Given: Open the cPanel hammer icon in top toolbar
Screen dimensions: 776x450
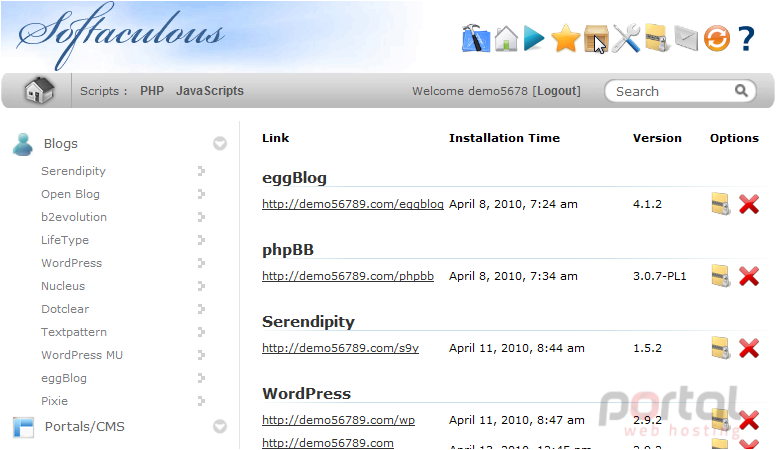Looking at the screenshot, I should click(476, 38).
